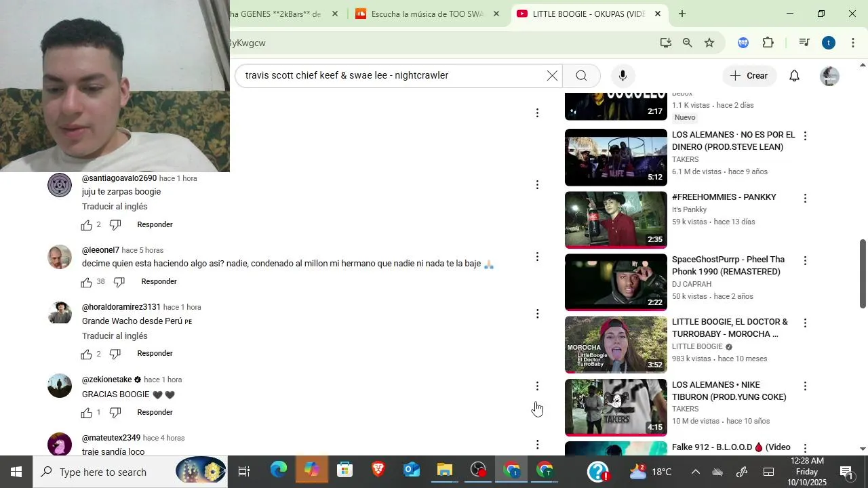The image size is (868, 488).
Task: Start voice search with microphone icon
Action: pos(623,76)
